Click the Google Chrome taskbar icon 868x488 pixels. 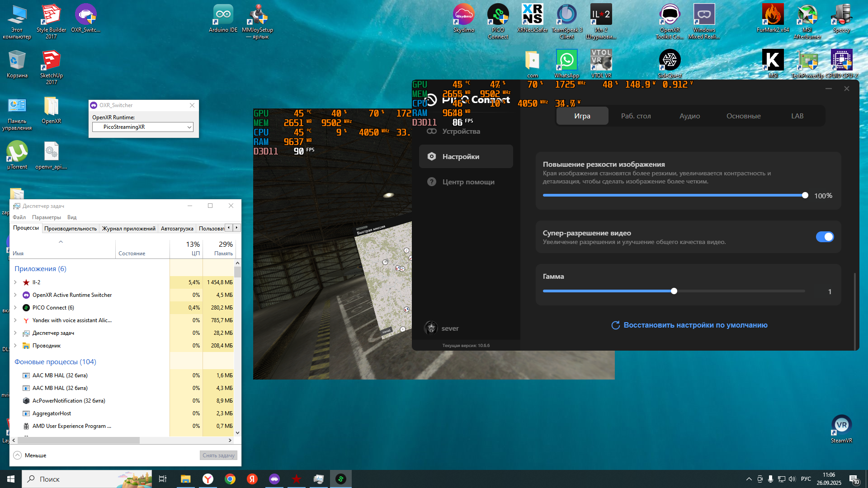(x=230, y=479)
